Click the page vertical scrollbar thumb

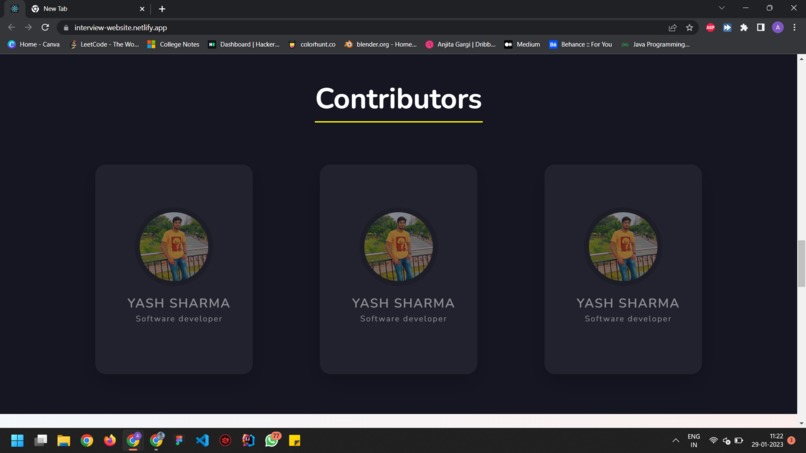pyautogui.click(x=801, y=263)
